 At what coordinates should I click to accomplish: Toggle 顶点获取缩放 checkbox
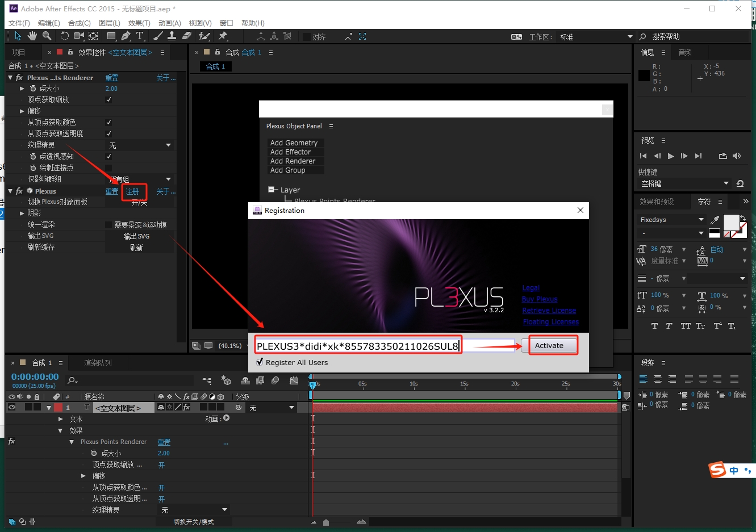point(108,99)
